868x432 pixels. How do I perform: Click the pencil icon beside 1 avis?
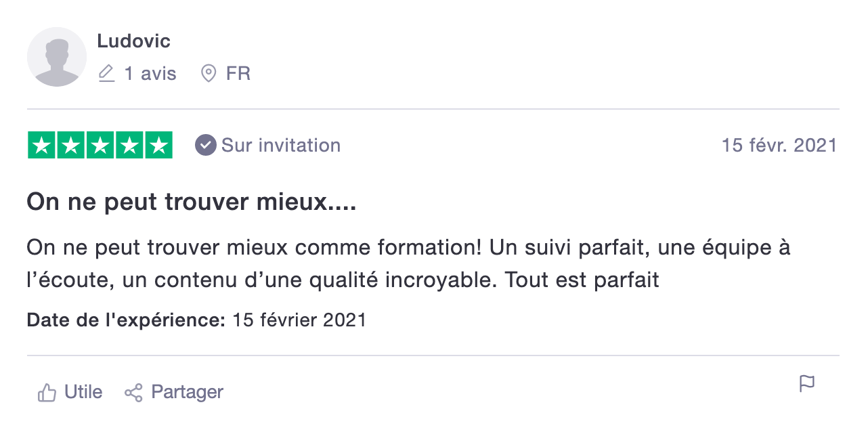106,73
